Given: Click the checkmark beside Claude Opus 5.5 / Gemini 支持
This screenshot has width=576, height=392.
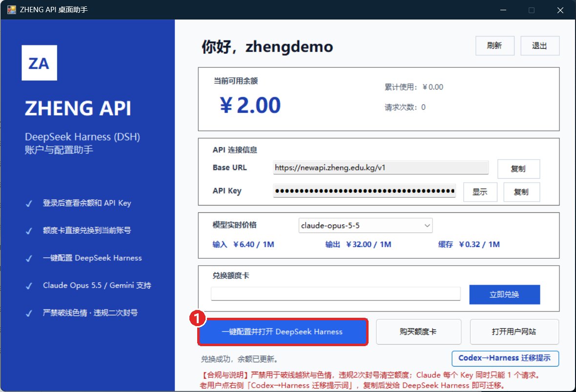Looking at the screenshot, I should click(x=29, y=286).
